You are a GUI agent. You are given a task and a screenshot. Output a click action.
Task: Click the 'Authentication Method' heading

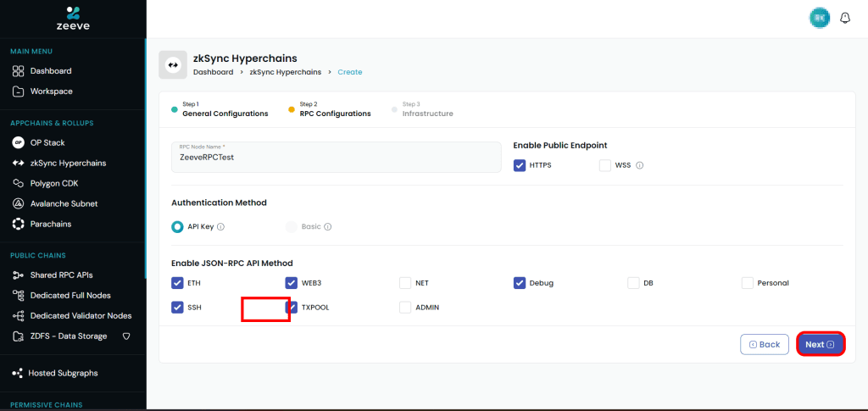tap(220, 203)
